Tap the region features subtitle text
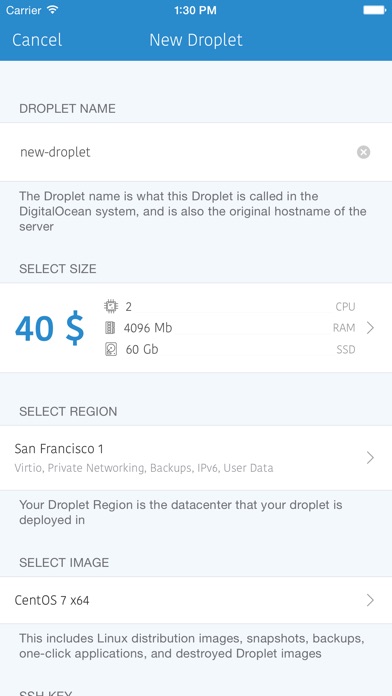 pos(144,468)
